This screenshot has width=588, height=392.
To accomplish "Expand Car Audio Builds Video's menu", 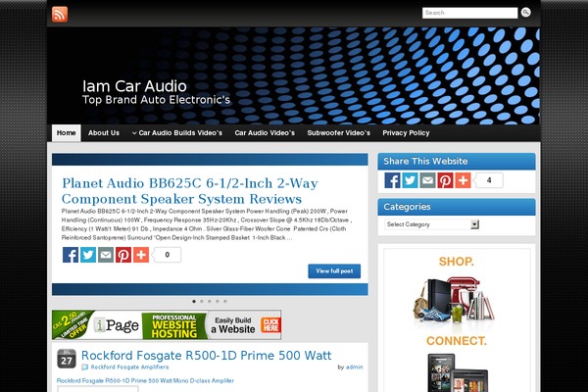I will click(177, 133).
